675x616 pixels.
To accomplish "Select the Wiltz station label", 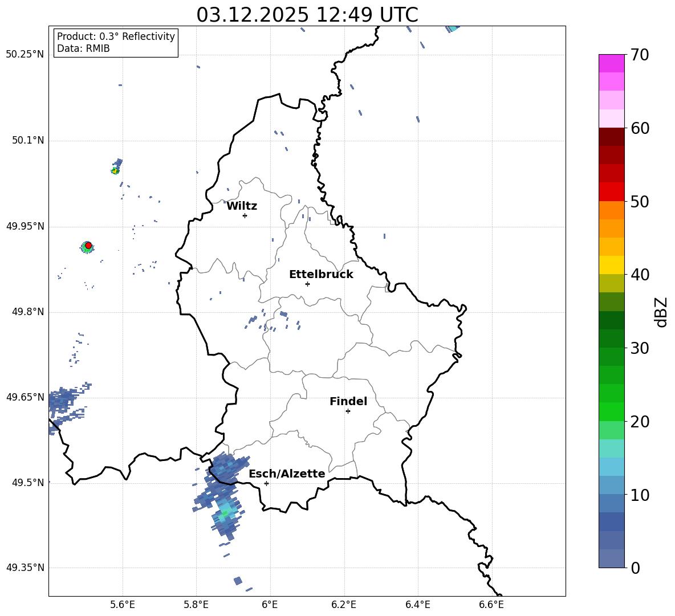I will (242, 206).
